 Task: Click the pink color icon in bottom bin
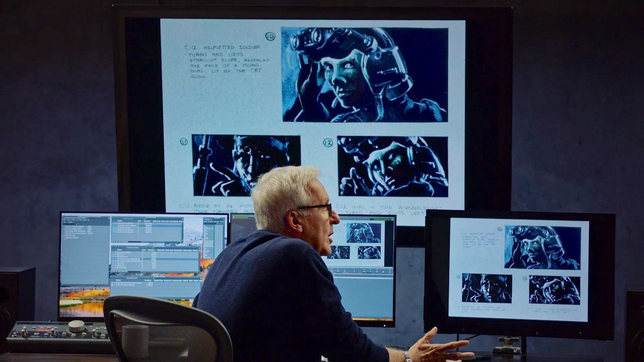click(x=112, y=283)
